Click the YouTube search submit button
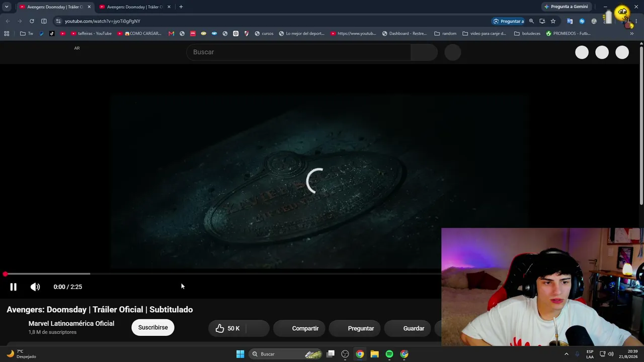Image resolution: width=644 pixels, height=362 pixels. click(x=424, y=52)
